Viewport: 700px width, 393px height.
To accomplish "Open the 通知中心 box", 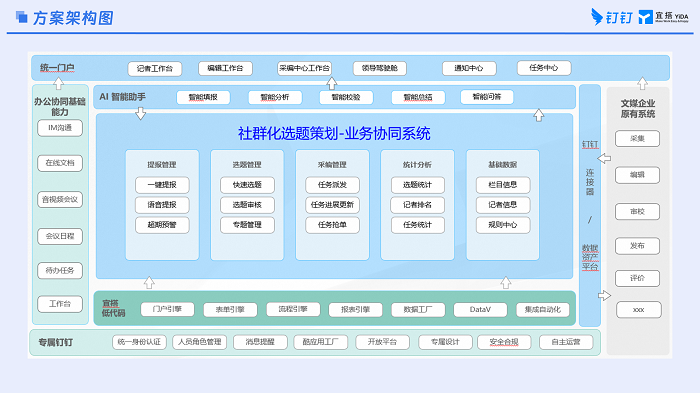I will [x=469, y=68].
